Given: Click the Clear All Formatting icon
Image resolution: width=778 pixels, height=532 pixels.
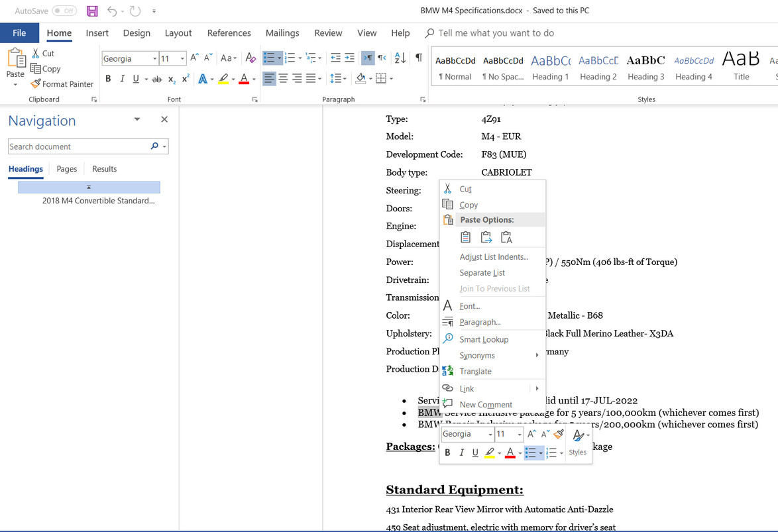Looking at the screenshot, I should pyautogui.click(x=250, y=58).
